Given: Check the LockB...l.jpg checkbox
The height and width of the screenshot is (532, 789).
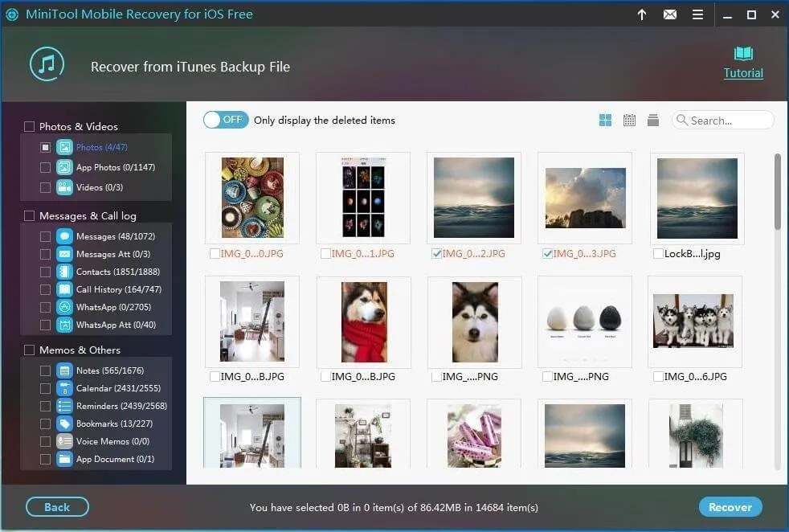Looking at the screenshot, I should point(658,254).
